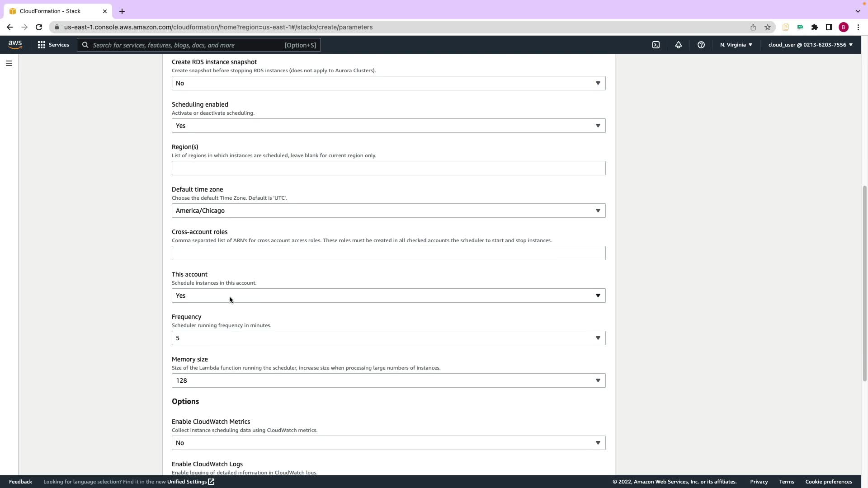This screenshot has height=488, width=868.
Task: Change Enable CloudWatch Metrics selection
Action: (x=388, y=443)
